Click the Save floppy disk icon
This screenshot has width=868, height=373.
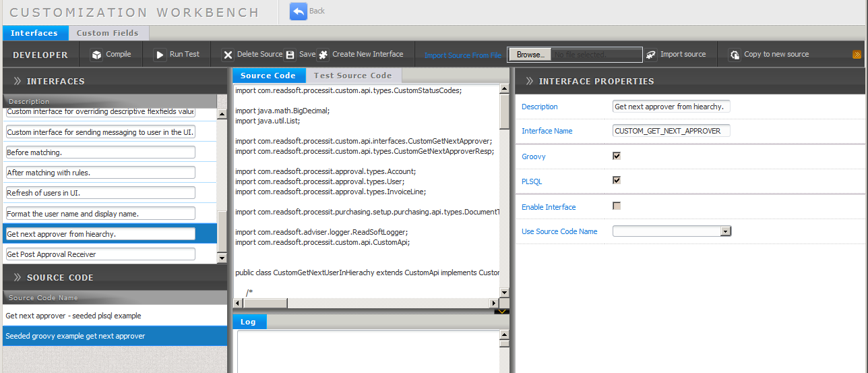pyautogui.click(x=290, y=55)
